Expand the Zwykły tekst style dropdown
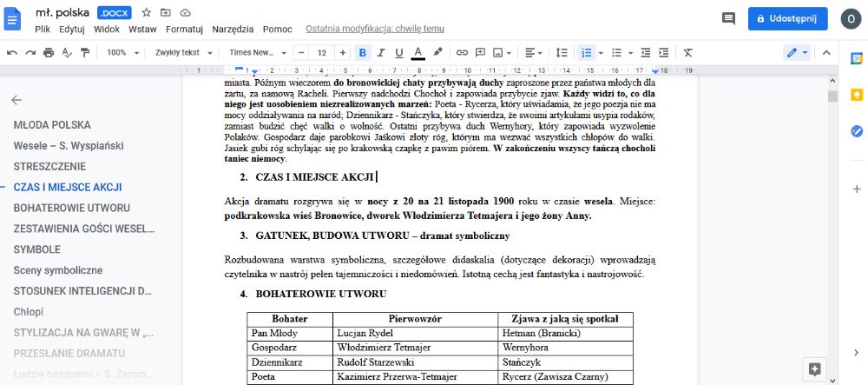The width and height of the screenshot is (868, 385). [184, 53]
